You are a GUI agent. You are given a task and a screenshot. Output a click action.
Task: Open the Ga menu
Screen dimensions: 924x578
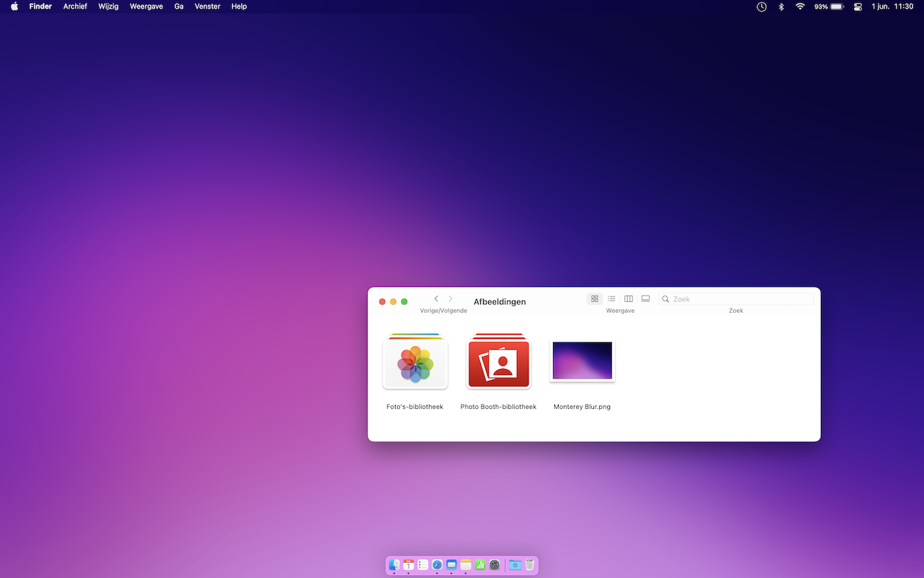[x=179, y=7]
